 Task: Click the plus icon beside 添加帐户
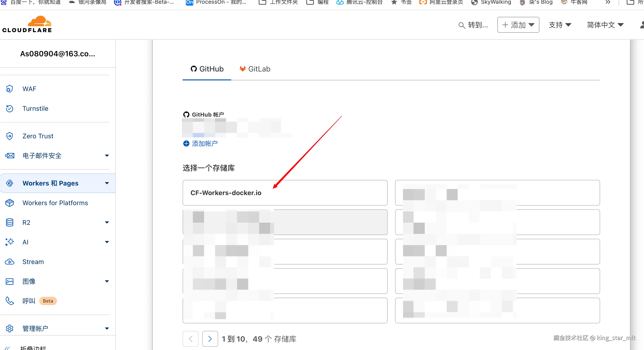pos(186,143)
